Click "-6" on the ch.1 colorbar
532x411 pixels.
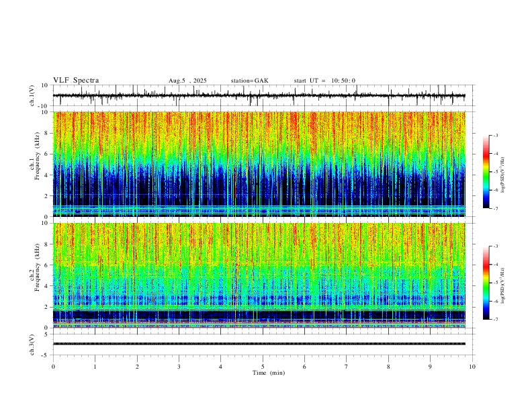coord(495,190)
